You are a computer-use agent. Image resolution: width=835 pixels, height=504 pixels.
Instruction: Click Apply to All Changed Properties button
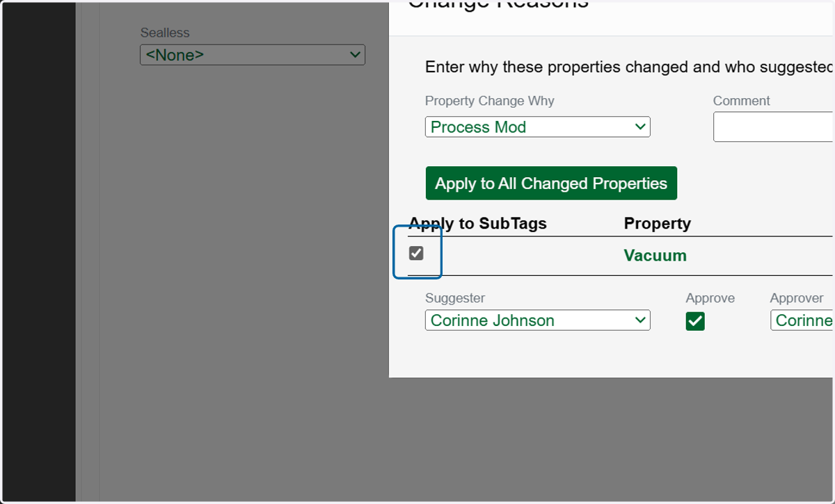click(551, 183)
